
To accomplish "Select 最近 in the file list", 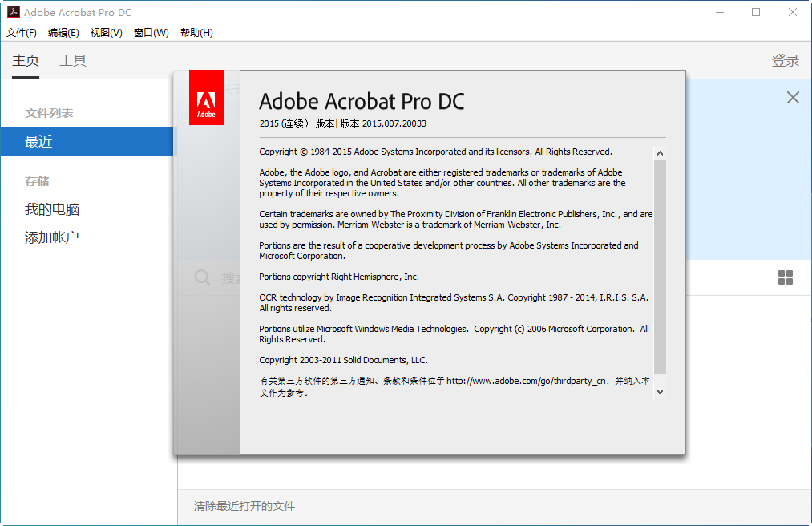I will 88,141.
